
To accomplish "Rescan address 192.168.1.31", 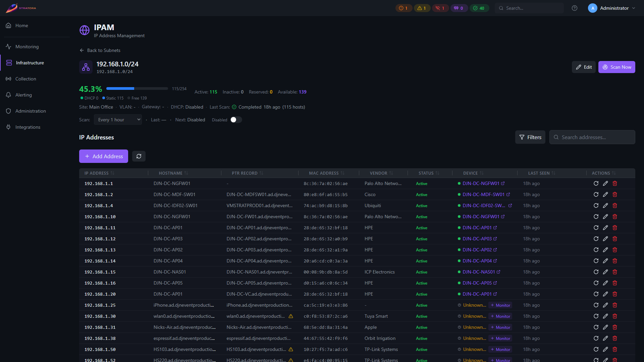I will coord(596,327).
